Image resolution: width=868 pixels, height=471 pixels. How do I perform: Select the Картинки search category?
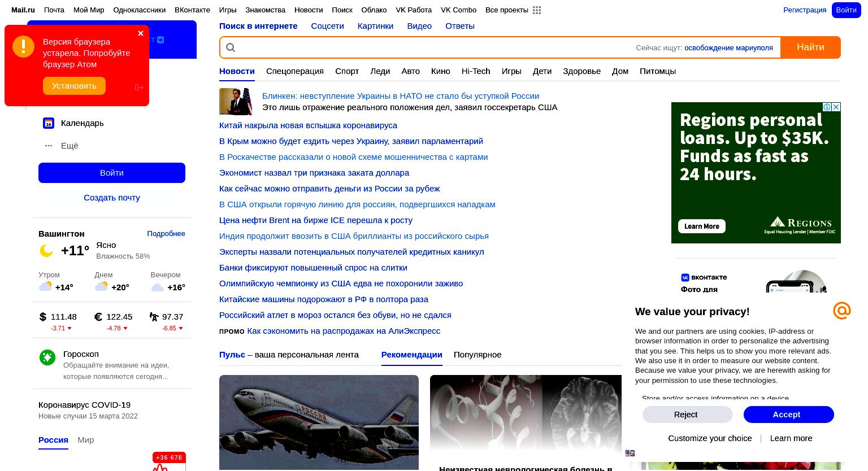(375, 26)
